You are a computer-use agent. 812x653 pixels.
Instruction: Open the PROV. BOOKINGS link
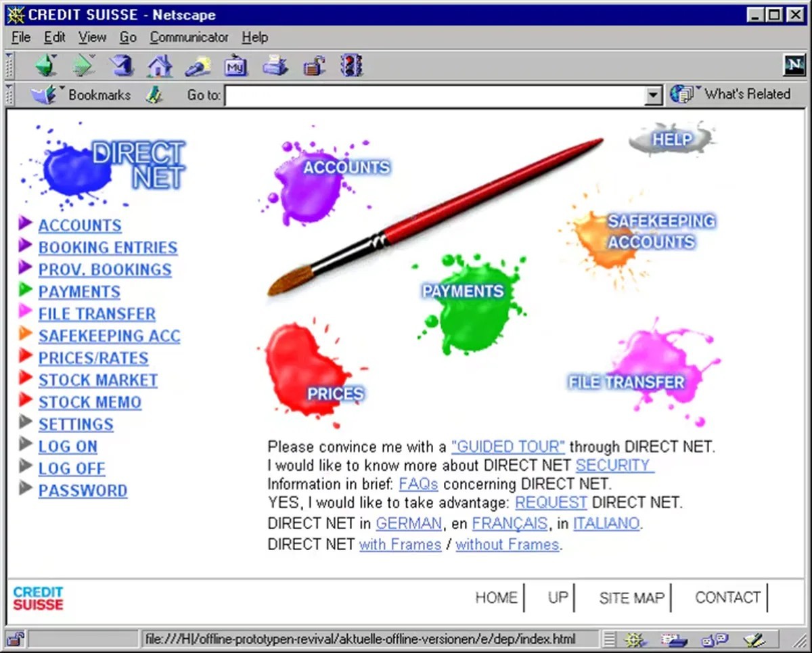[x=105, y=270]
